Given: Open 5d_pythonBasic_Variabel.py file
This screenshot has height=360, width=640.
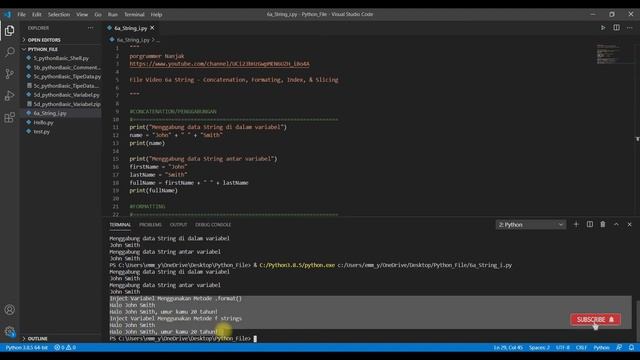Looking at the screenshot, I should (61, 95).
